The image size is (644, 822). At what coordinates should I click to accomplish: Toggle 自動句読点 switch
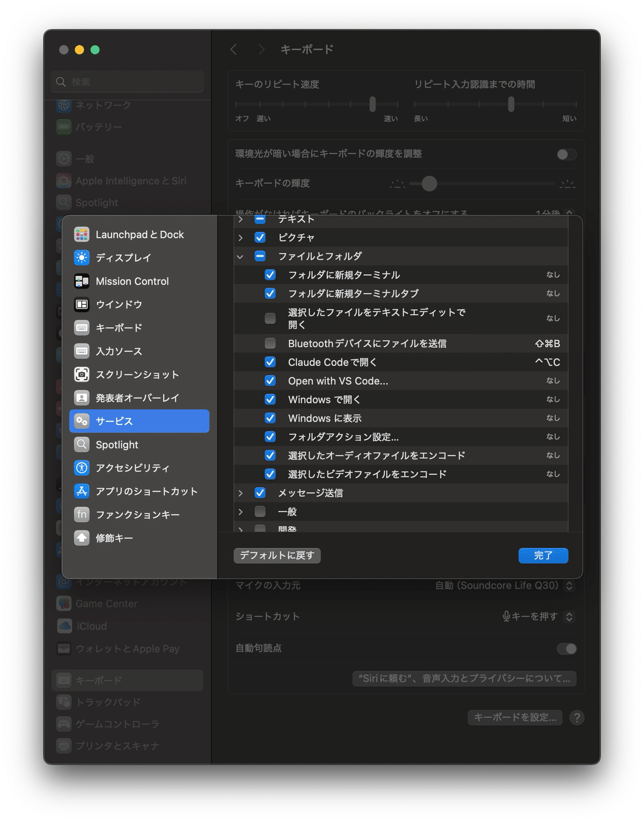click(x=567, y=649)
